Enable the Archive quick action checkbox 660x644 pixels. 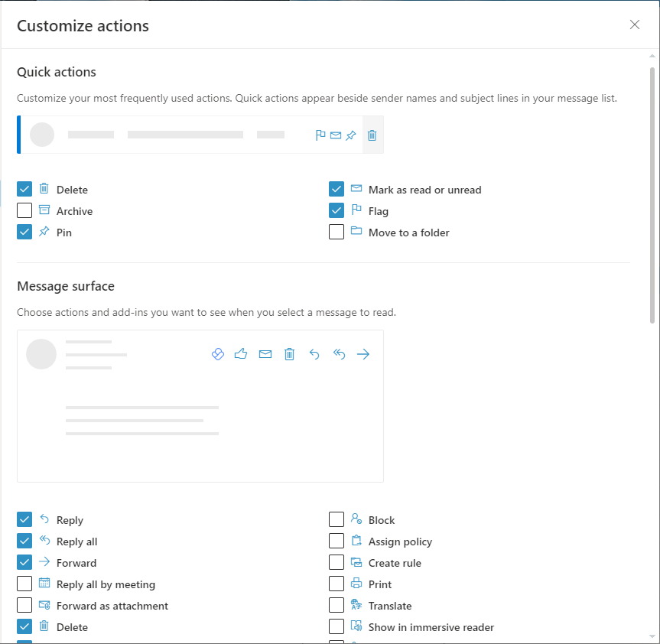(24, 210)
